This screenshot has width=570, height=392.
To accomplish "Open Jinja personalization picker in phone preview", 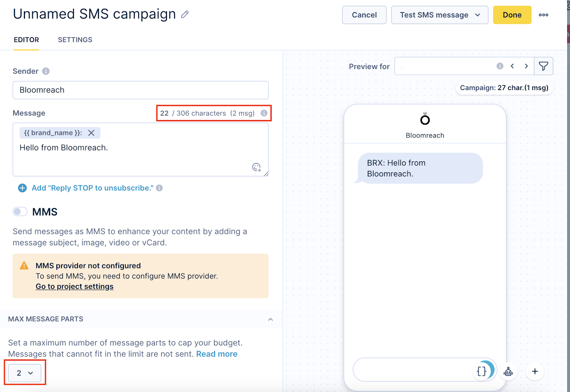I will click(482, 371).
